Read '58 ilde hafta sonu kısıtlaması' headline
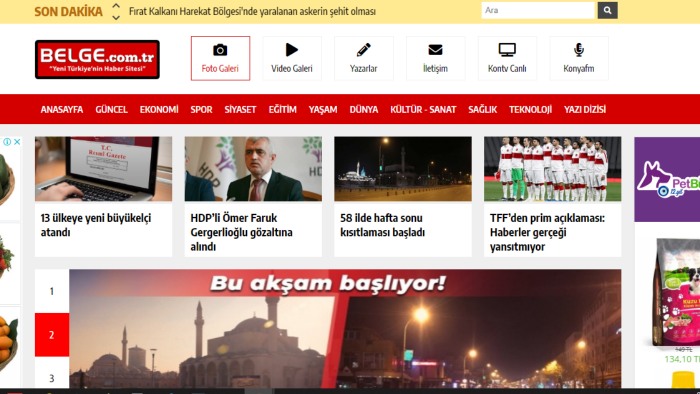 pos(383,225)
